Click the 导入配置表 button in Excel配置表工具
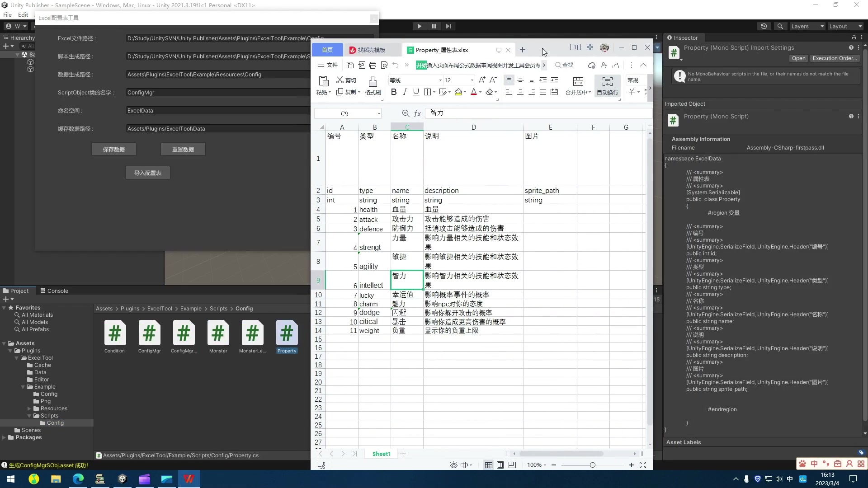This screenshot has height=488, width=868. [x=147, y=173]
